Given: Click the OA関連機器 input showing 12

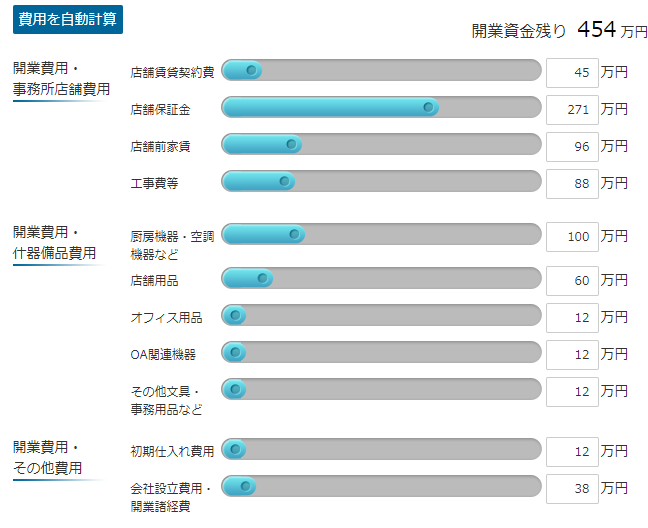Looking at the screenshot, I should click(572, 355).
